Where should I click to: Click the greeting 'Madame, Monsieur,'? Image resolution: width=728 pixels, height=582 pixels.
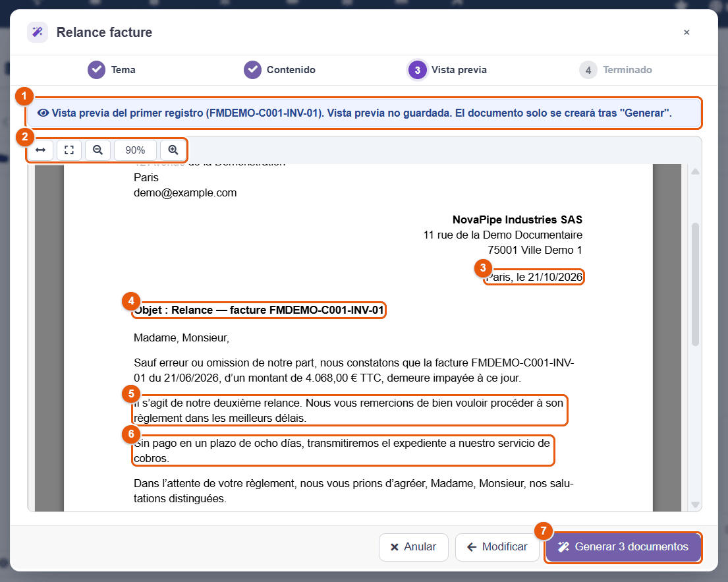(x=182, y=337)
